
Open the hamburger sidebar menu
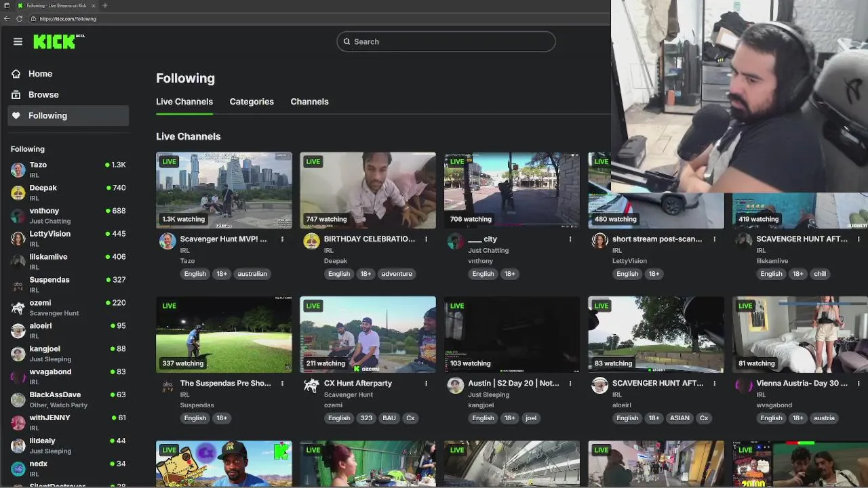click(x=18, y=41)
